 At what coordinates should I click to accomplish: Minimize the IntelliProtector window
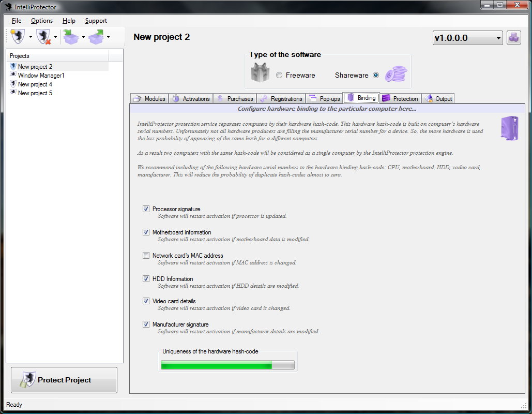pos(488,5)
